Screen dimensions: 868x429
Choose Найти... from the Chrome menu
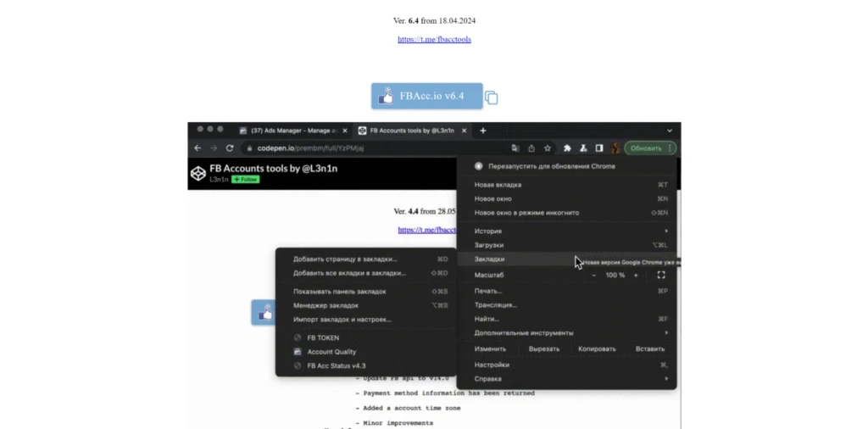567,319
